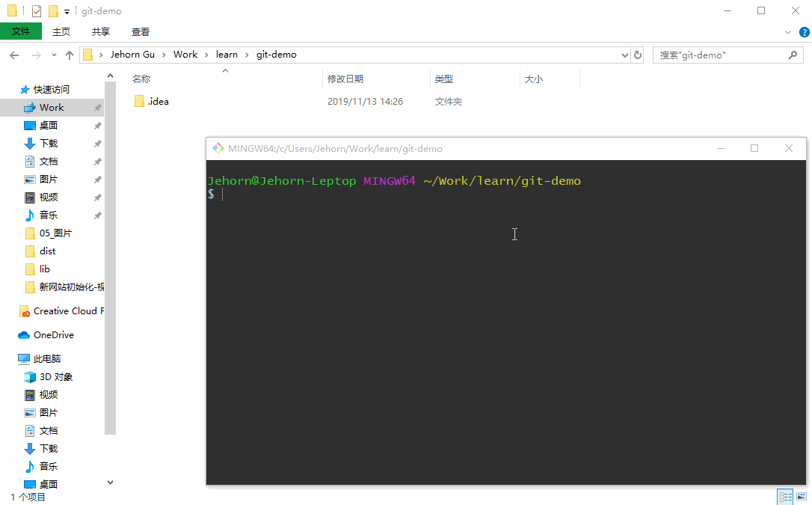Select 快速访问 in the navigation pane

(52, 89)
